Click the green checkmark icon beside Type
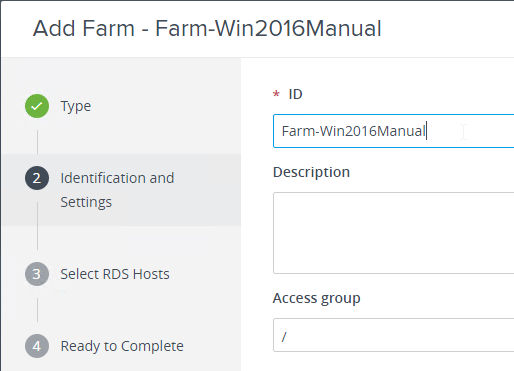The image size is (514, 371). [37, 106]
